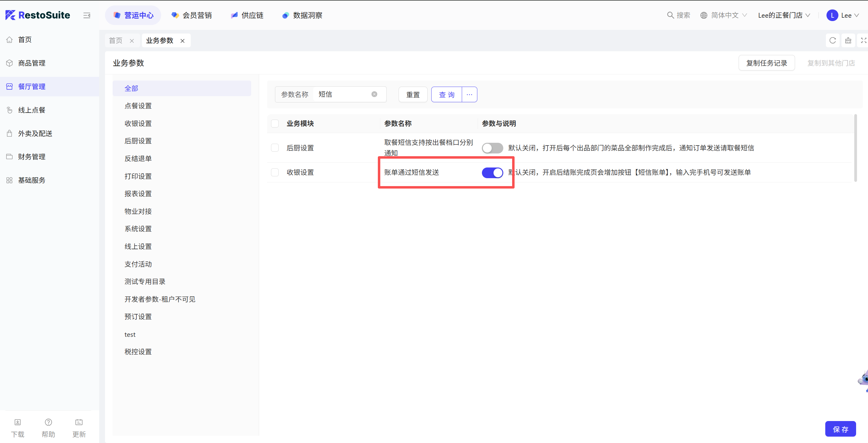Click the search magnifier icon in the header
Viewport: 868px width, 443px height.
[670, 15]
